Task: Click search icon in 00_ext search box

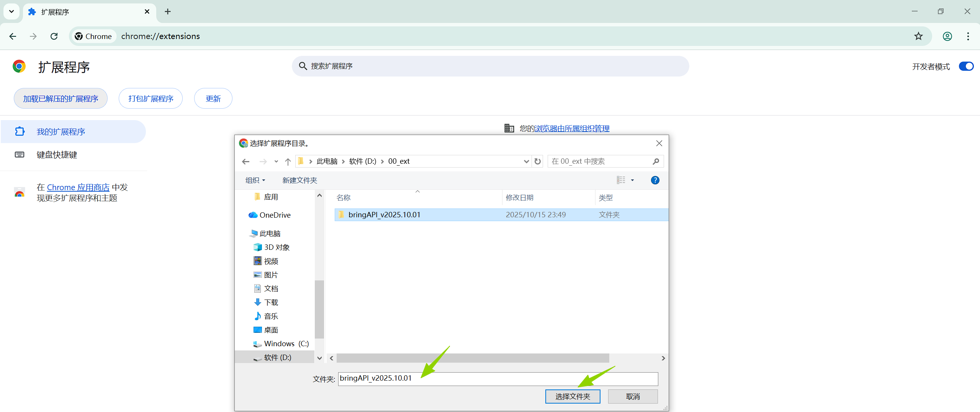Action: [x=656, y=161]
